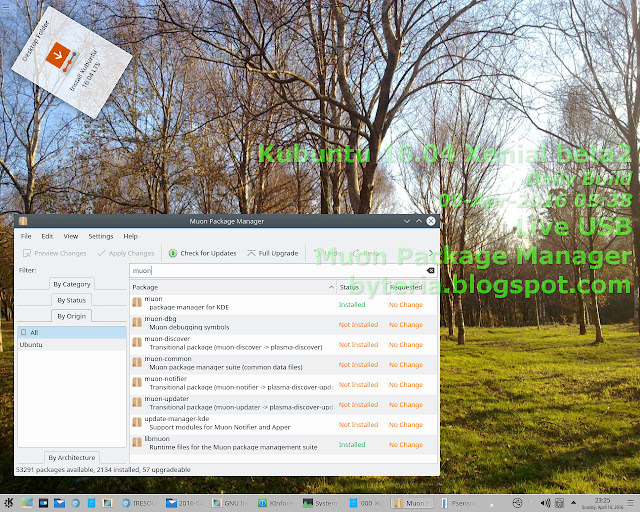Screen dimensions: 640x512
Task: Click the package icon of the muon-discover row
Action: [137, 342]
